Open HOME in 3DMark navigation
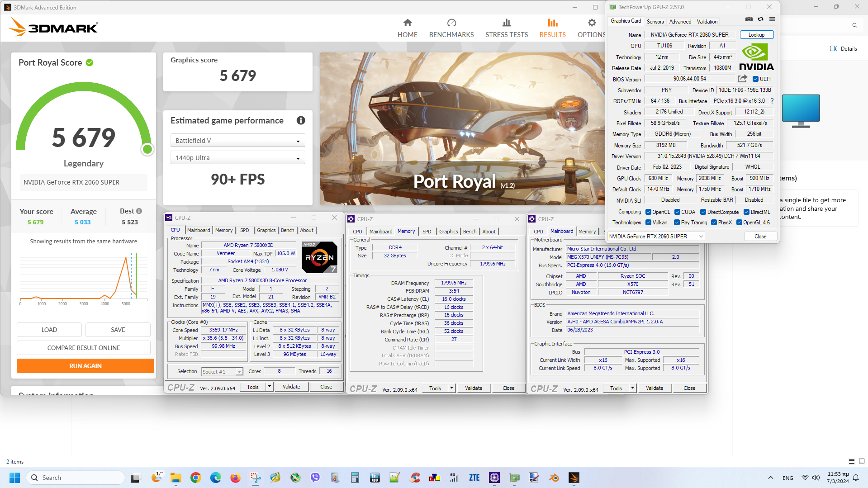Image resolution: width=868 pixels, height=488 pixels. tap(407, 28)
